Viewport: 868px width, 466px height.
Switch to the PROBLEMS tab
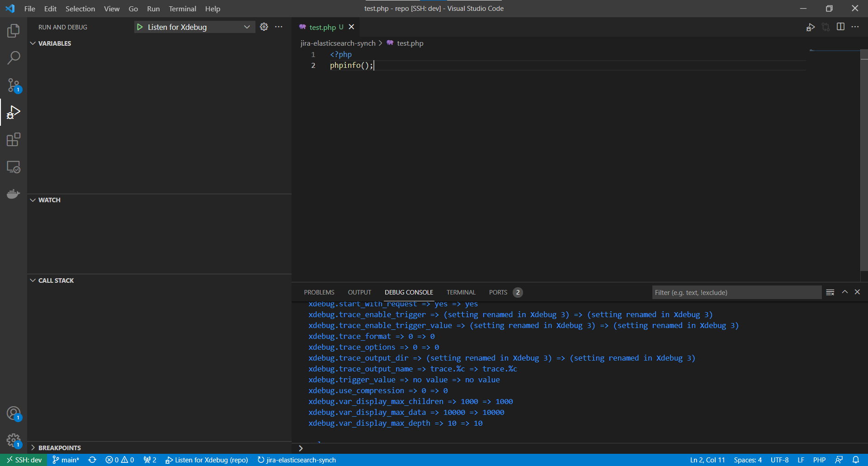point(319,292)
